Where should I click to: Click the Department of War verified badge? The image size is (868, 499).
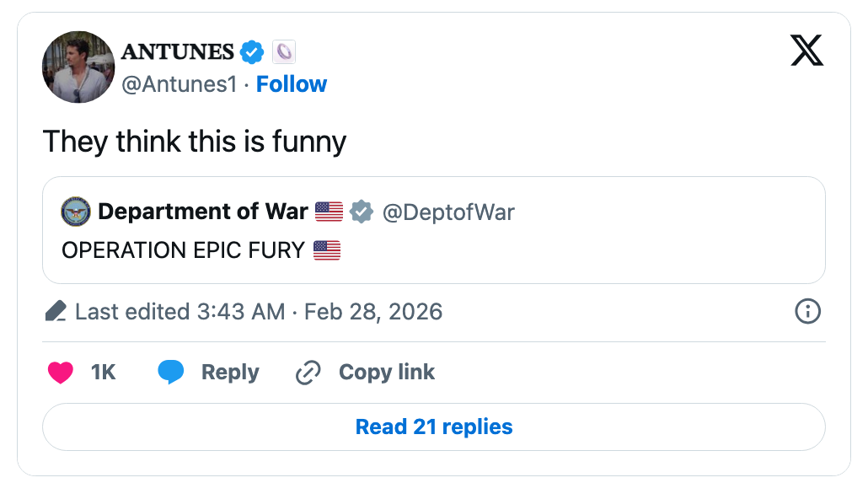(362, 212)
